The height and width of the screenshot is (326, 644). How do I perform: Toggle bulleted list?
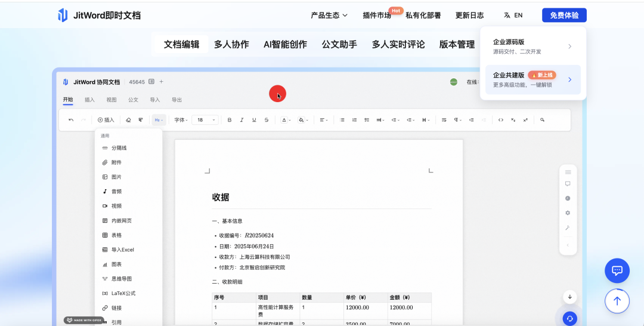342,120
